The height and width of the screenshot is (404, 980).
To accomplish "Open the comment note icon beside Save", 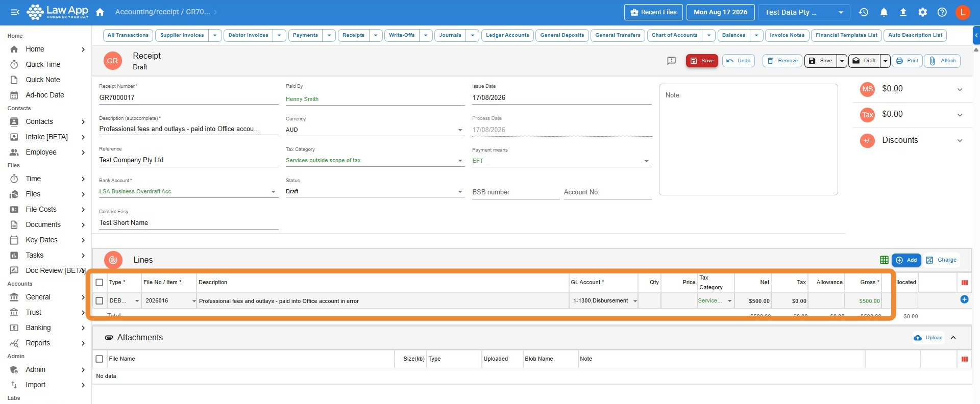I will click(672, 61).
